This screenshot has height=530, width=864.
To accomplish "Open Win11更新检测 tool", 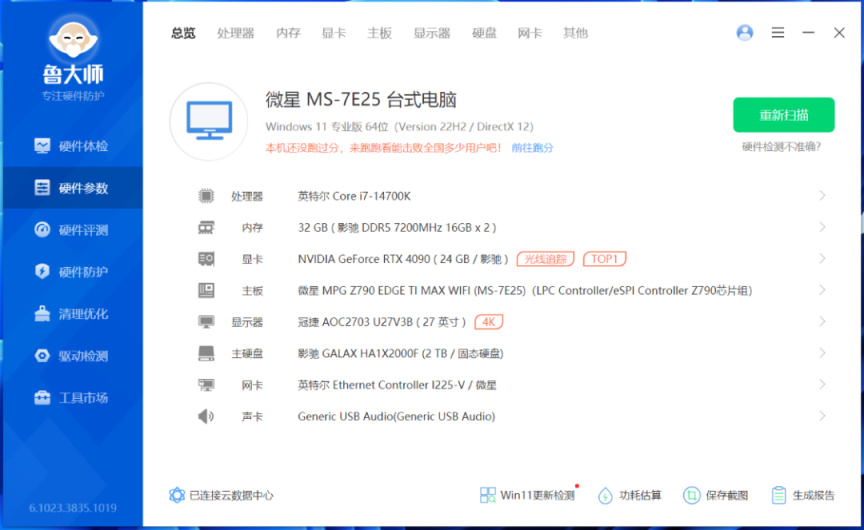I will [x=527, y=495].
